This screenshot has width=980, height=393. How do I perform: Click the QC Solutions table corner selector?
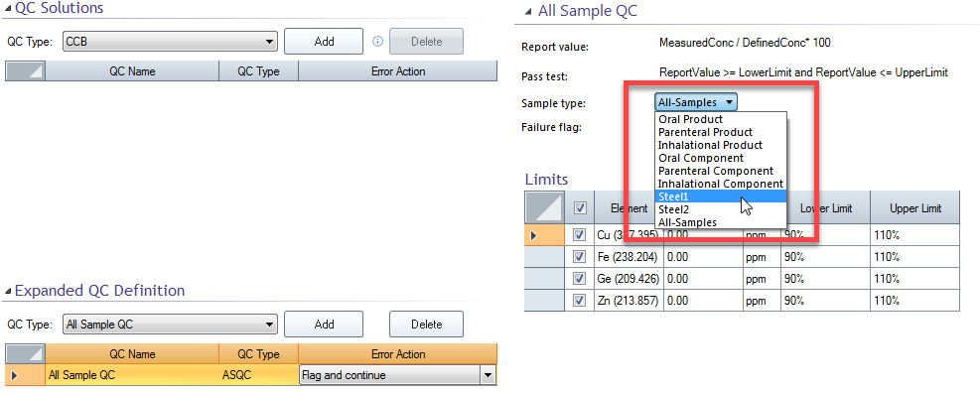pyautogui.click(x=25, y=70)
